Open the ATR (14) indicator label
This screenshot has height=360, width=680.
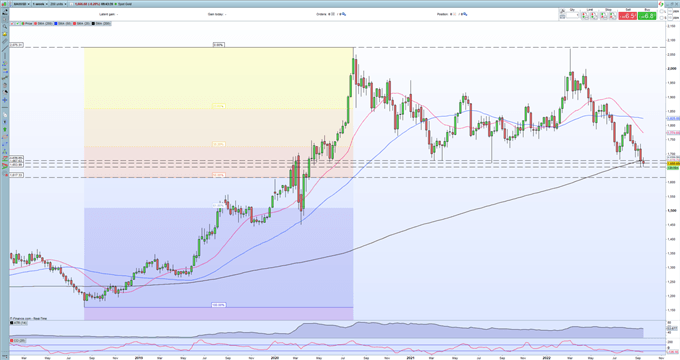[18, 323]
